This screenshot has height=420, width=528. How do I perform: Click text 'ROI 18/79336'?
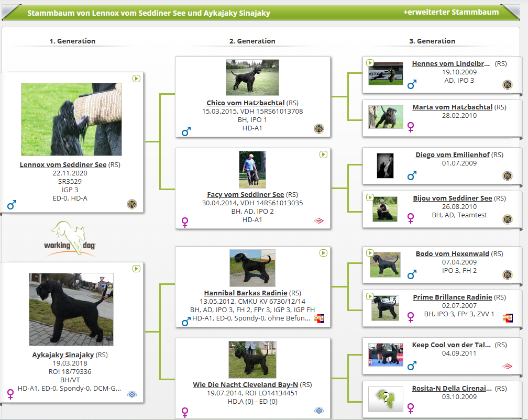(70, 371)
